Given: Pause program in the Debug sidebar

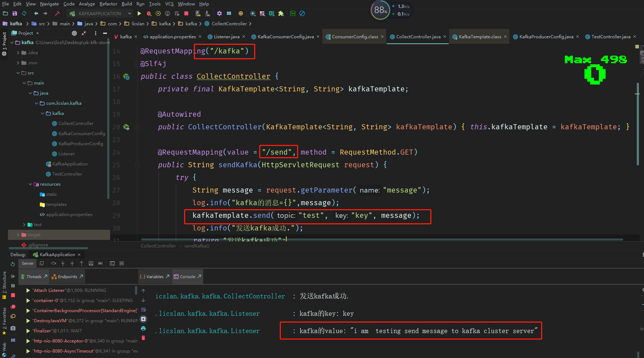Looking at the screenshot, I should 13,286.
